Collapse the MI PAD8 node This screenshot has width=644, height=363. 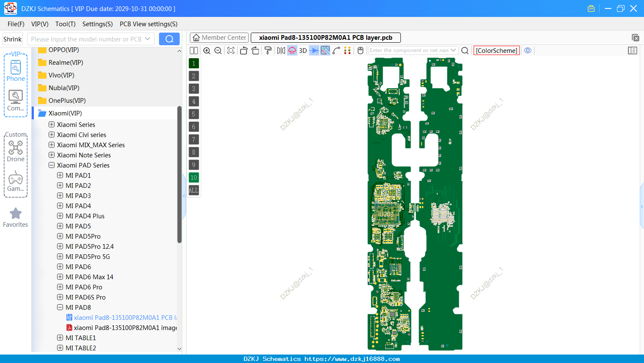60,307
